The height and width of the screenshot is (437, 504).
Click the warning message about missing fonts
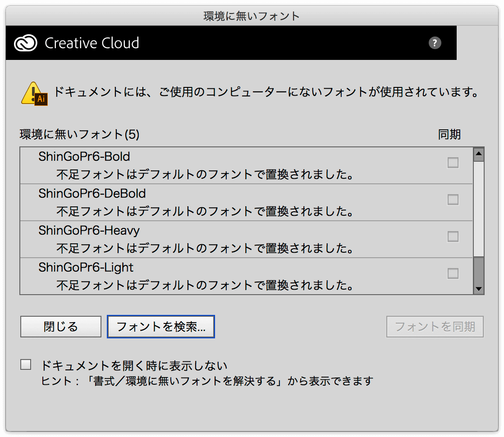click(x=266, y=92)
